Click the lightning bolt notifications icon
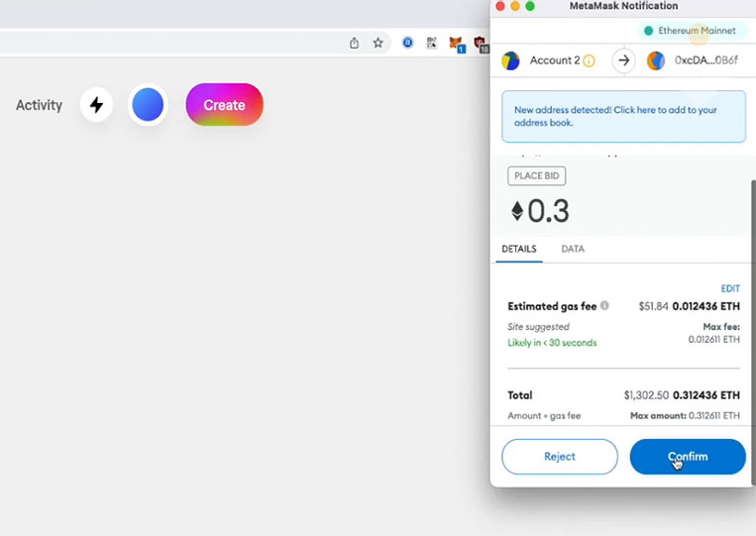The height and width of the screenshot is (536, 756). click(x=96, y=105)
